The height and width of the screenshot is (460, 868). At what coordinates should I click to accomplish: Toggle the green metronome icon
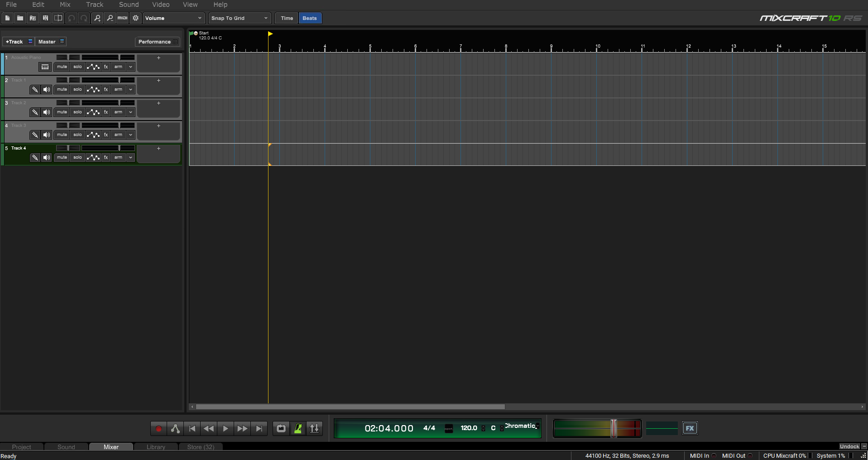(298, 428)
